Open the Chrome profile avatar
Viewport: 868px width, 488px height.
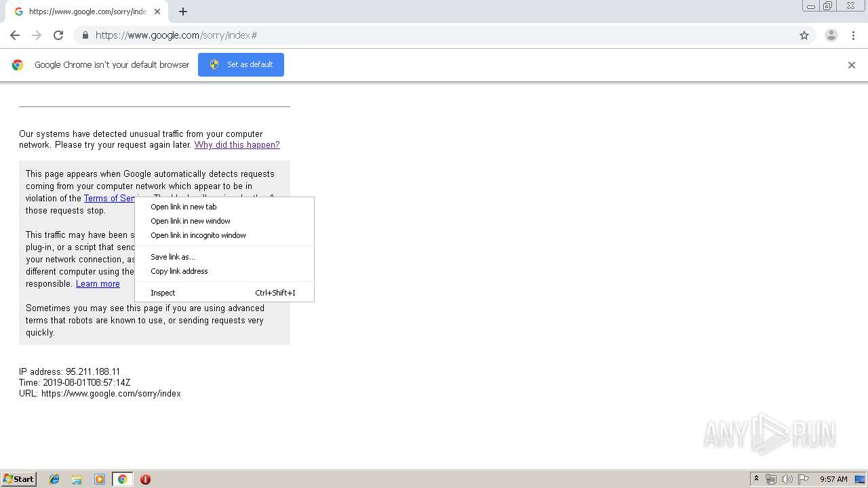pos(831,35)
